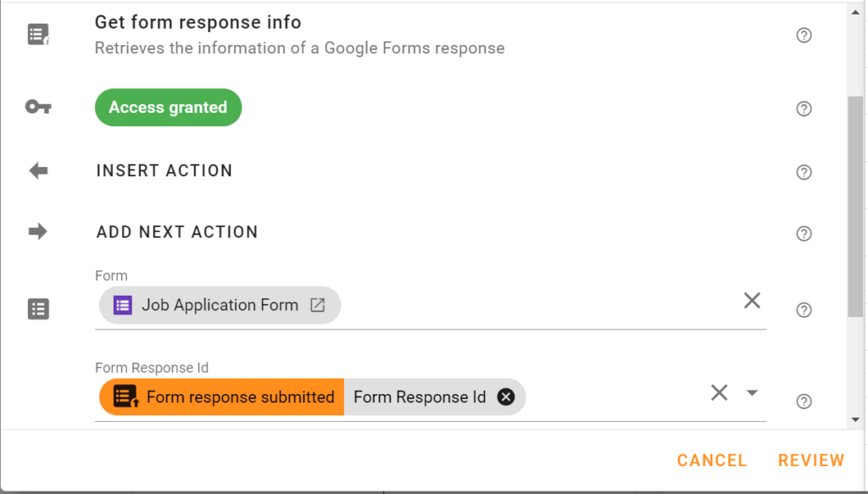Viewport: 868px width, 494px height.
Task: Open help beside Access granted
Action: (x=804, y=108)
